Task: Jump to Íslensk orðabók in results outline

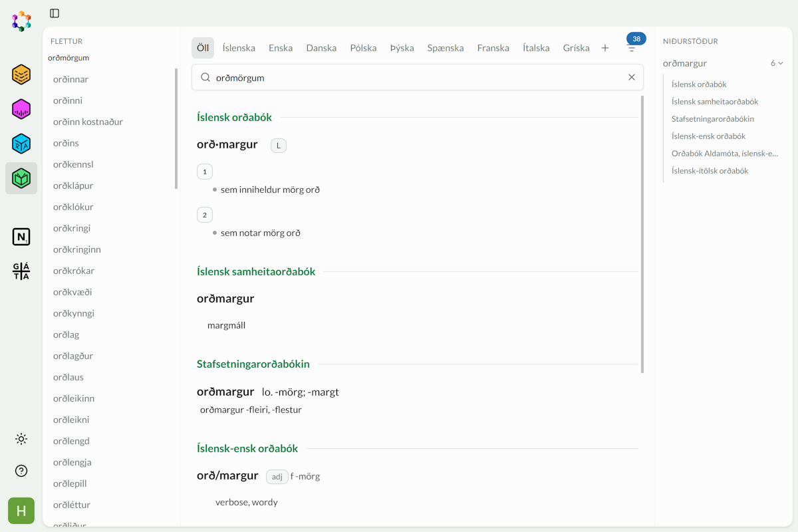Action: tap(699, 84)
